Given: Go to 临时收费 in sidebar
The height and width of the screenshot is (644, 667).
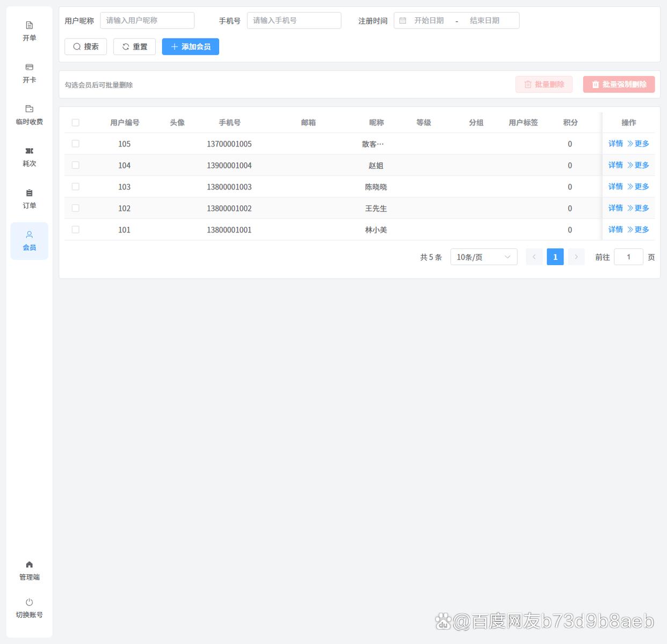Looking at the screenshot, I should tap(30, 115).
